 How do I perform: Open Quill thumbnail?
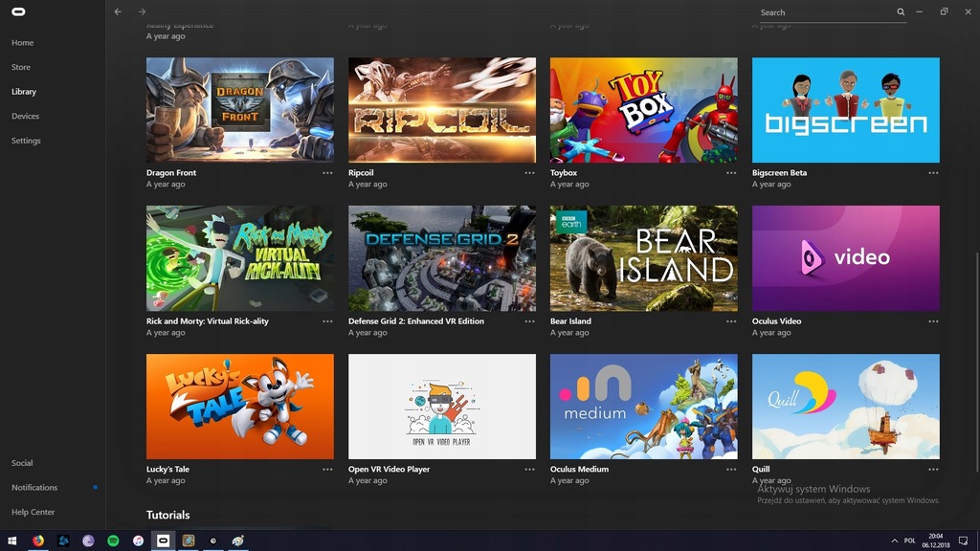846,407
